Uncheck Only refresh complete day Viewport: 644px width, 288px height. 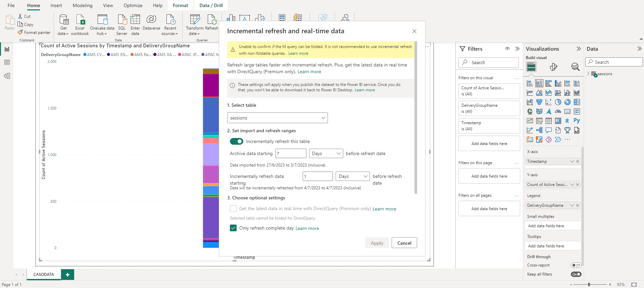[x=233, y=228]
